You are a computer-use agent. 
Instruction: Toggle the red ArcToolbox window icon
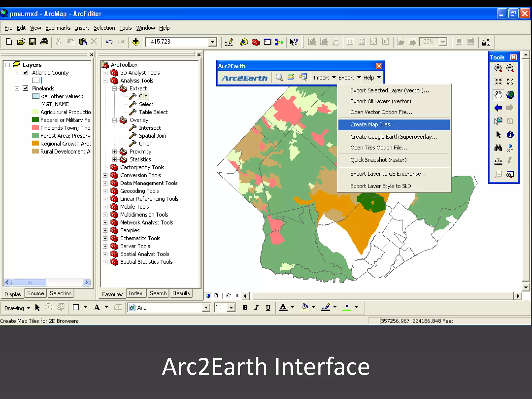point(256,42)
